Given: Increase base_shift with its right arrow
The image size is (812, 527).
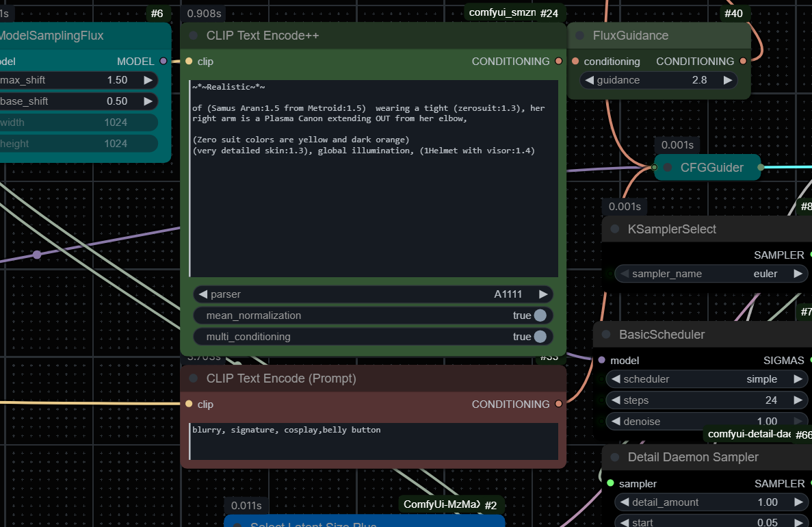Looking at the screenshot, I should [148, 101].
